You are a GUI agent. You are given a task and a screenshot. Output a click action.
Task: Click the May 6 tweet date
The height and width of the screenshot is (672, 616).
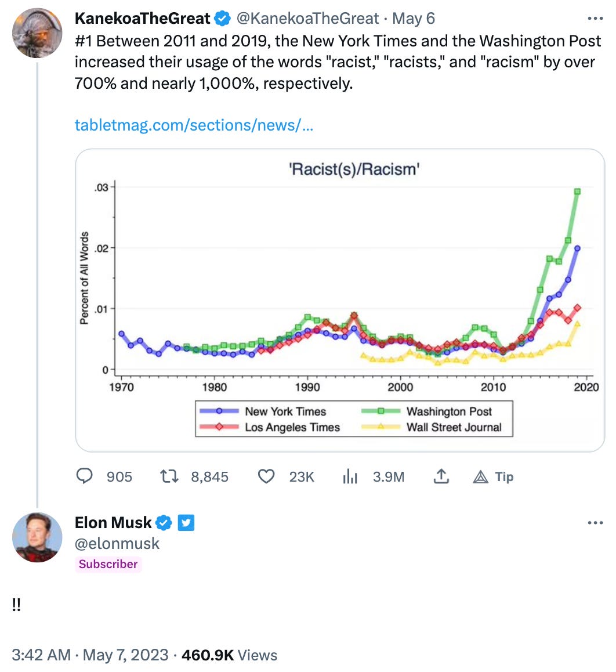click(x=414, y=19)
